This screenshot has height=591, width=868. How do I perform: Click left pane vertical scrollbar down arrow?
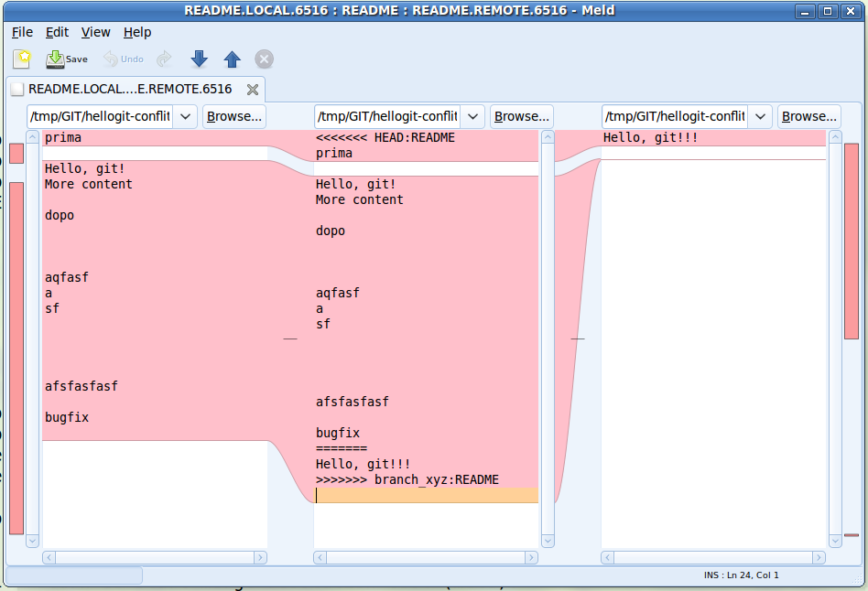tap(33, 542)
